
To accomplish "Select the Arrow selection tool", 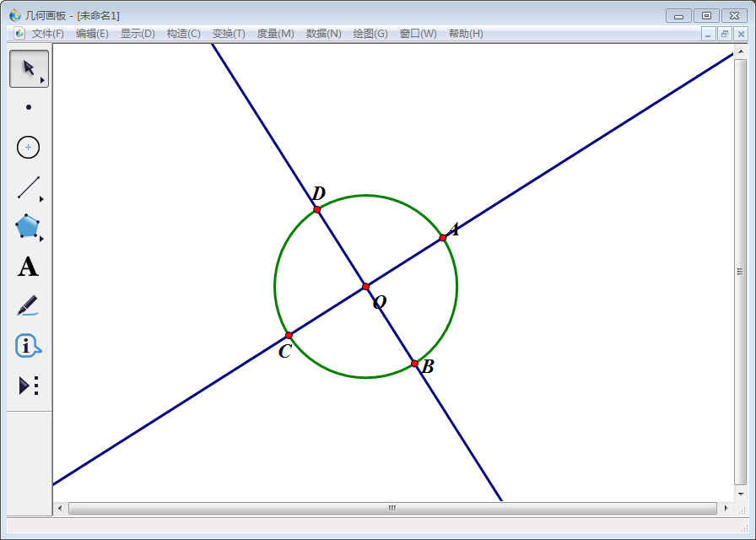I will pyautogui.click(x=29, y=68).
